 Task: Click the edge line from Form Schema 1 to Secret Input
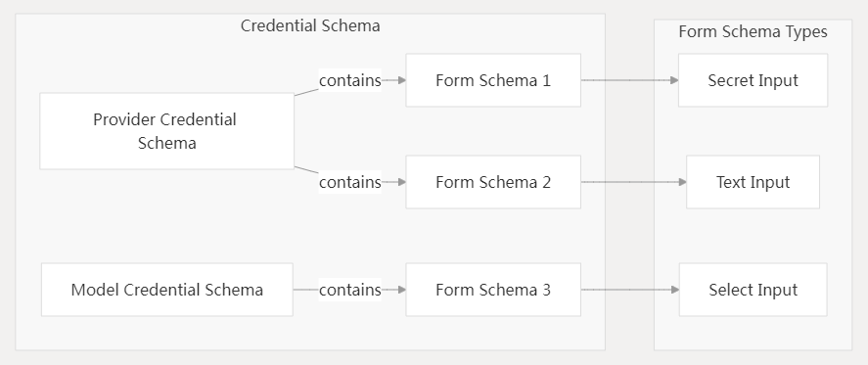[x=625, y=80]
